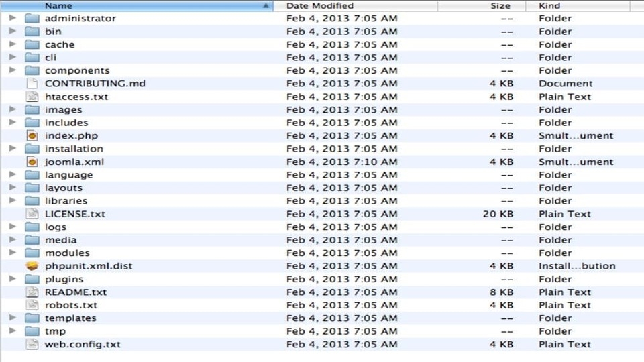Select the Install...bution kind text

coord(577,266)
